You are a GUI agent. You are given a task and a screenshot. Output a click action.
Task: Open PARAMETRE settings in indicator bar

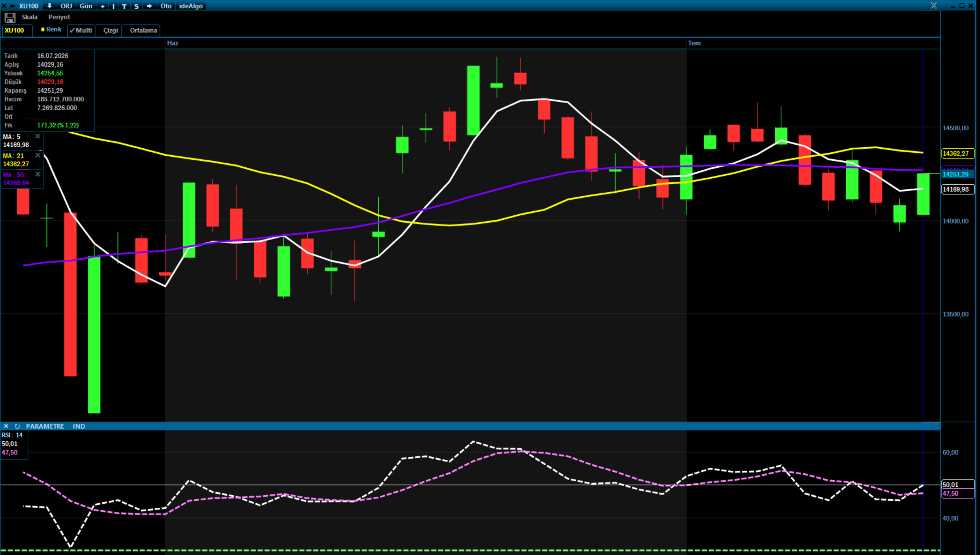[45, 426]
